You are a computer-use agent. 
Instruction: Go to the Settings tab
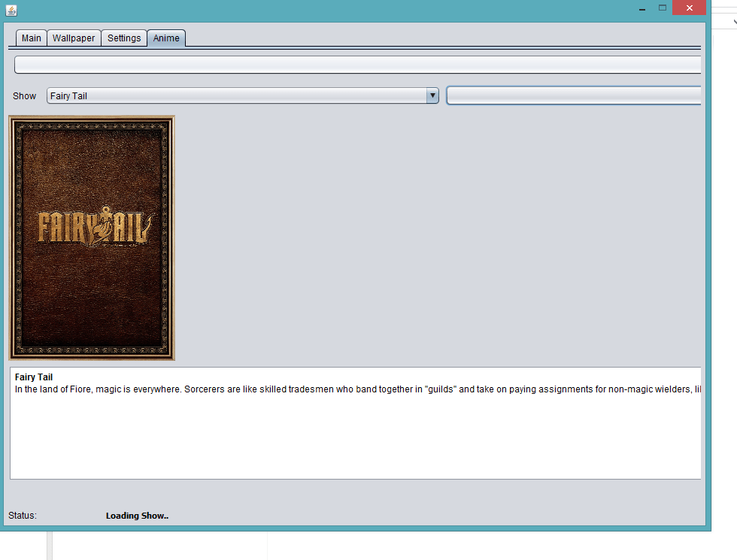124,38
